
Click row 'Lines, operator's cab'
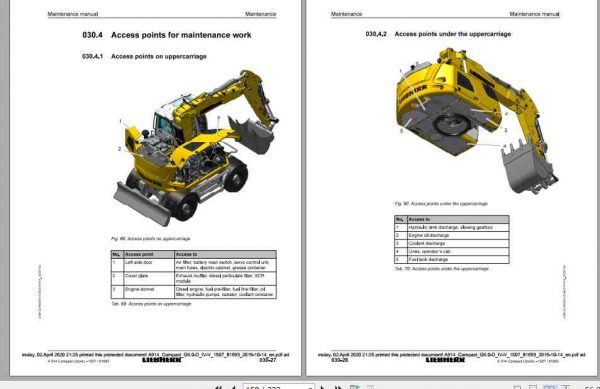(x=452, y=252)
